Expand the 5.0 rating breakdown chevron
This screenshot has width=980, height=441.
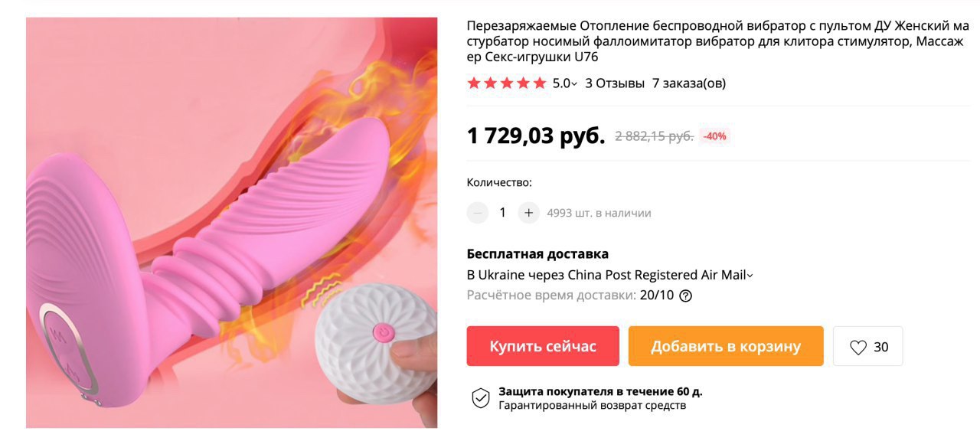(574, 84)
